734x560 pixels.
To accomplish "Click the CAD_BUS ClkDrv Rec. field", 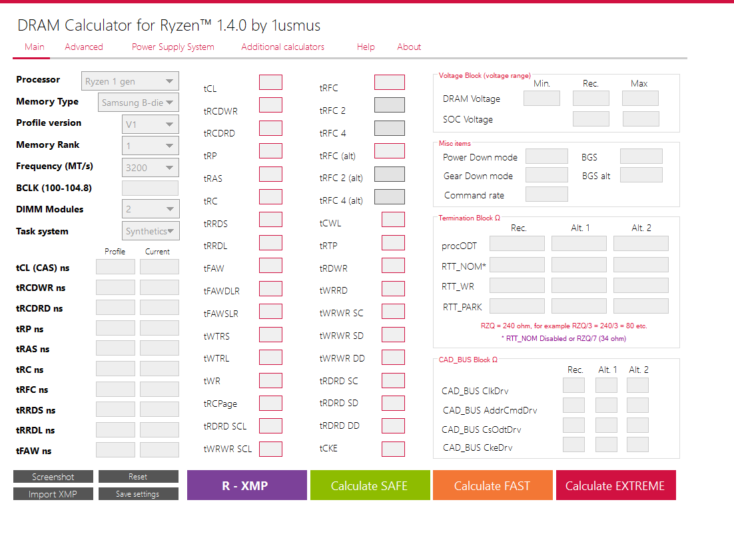I will (x=573, y=385).
